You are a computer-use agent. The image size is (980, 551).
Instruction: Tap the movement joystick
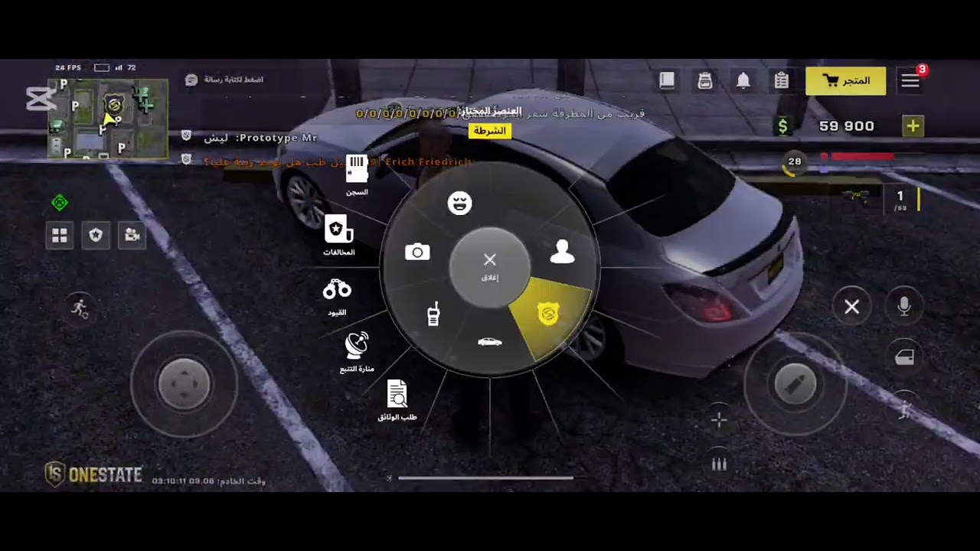click(x=184, y=383)
